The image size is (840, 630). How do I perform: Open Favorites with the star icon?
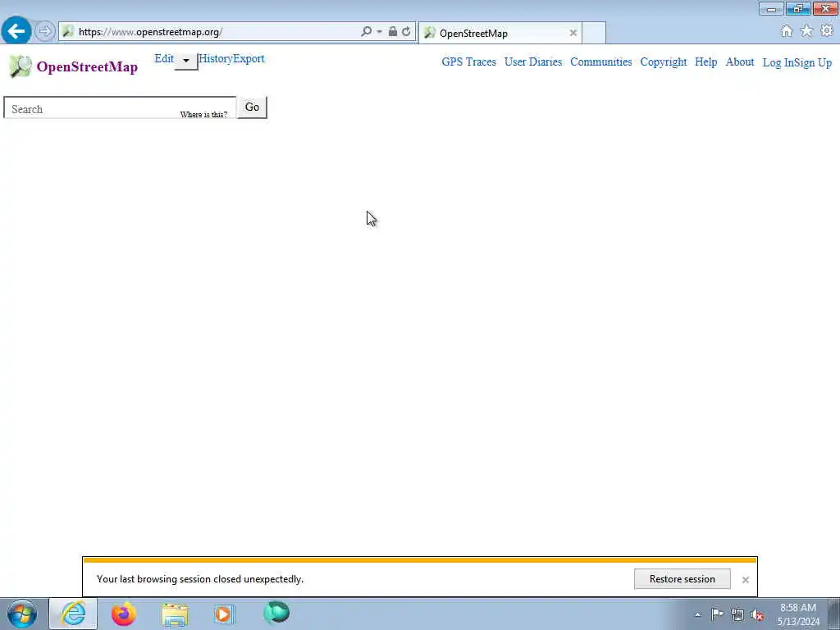tap(807, 31)
